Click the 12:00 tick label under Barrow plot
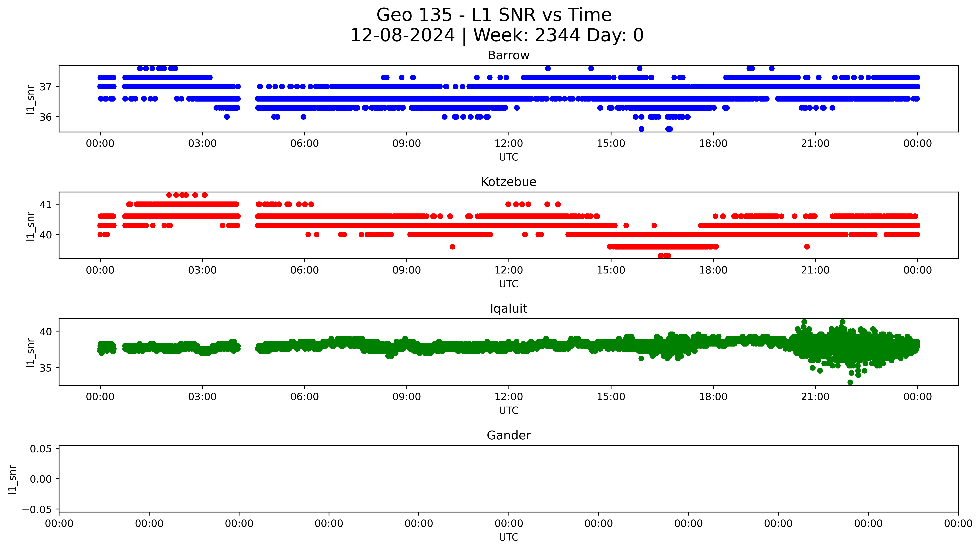 (509, 143)
